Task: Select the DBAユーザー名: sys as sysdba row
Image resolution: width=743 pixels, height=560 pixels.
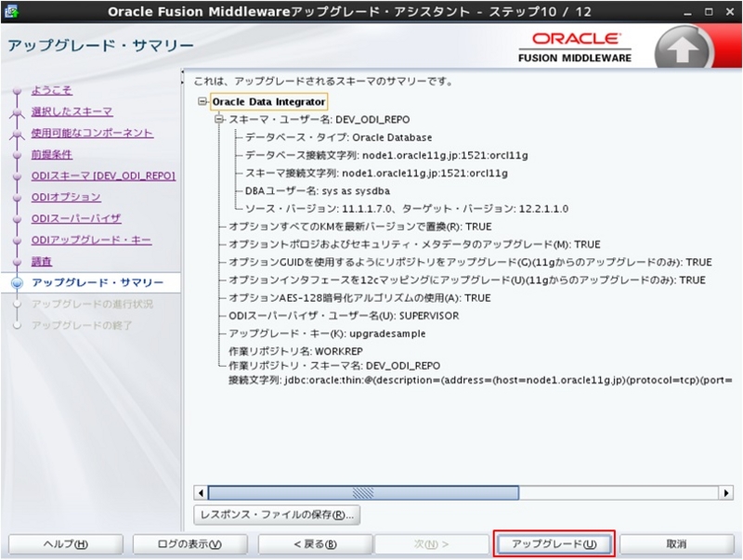Action: (x=318, y=191)
